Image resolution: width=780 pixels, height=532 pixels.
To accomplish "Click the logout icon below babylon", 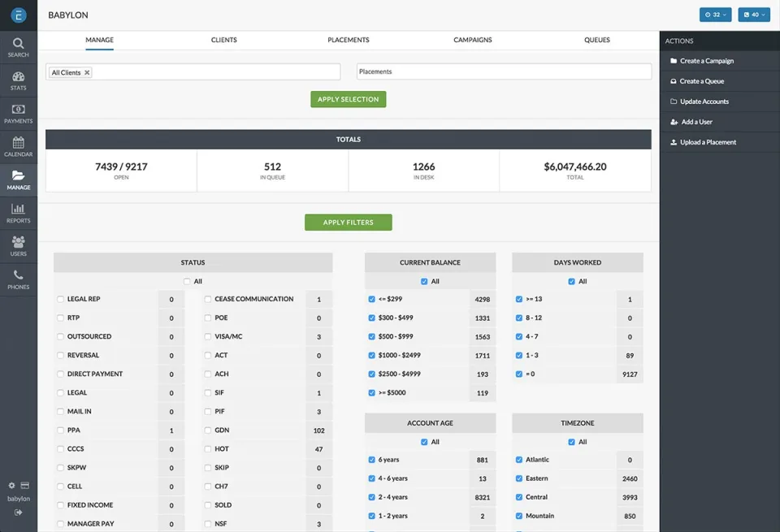I will pos(19,513).
